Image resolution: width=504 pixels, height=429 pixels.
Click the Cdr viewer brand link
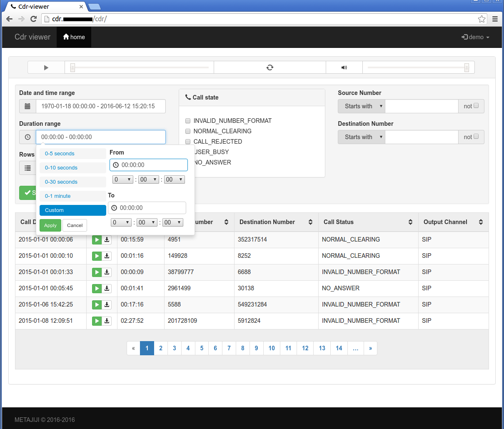point(32,37)
